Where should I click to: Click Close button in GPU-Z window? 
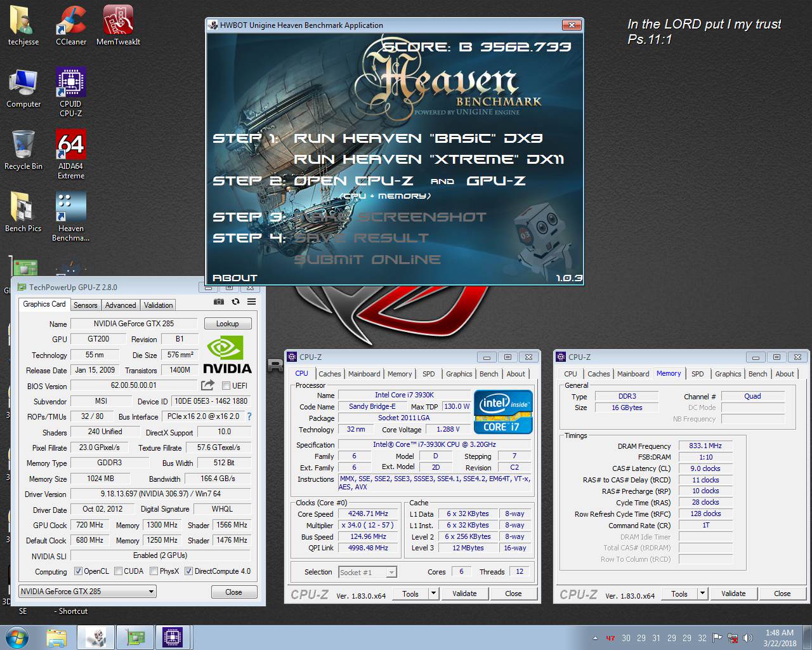pos(233,592)
